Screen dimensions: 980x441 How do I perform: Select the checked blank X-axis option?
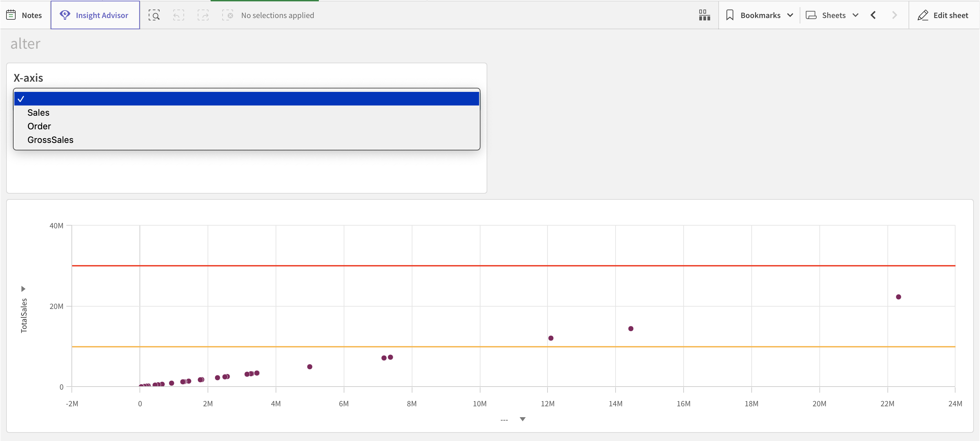point(246,99)
